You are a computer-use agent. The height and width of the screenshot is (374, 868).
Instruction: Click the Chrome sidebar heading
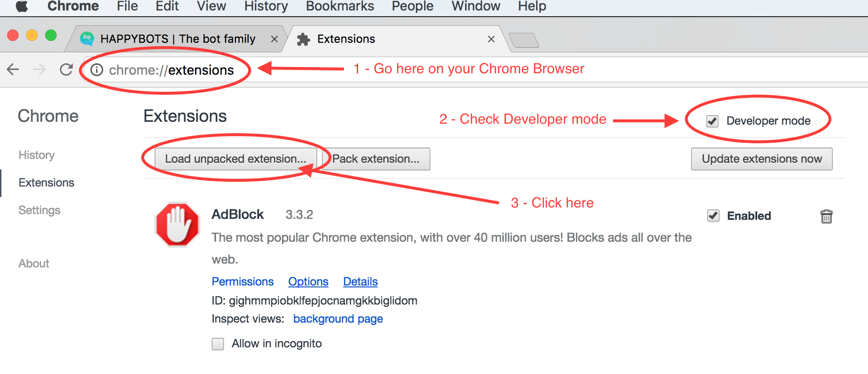click(x=48, y=116)
